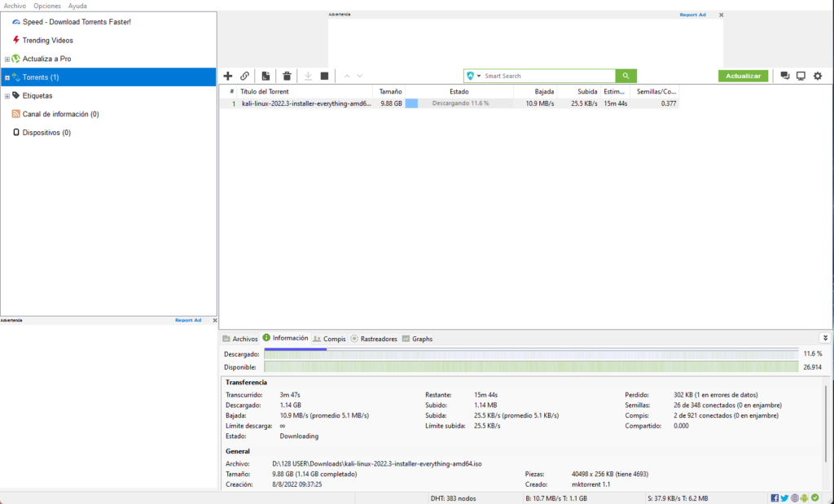Switch to the Información tab
Viewport: 834px width, 504px height.
[x=286, y=338]
